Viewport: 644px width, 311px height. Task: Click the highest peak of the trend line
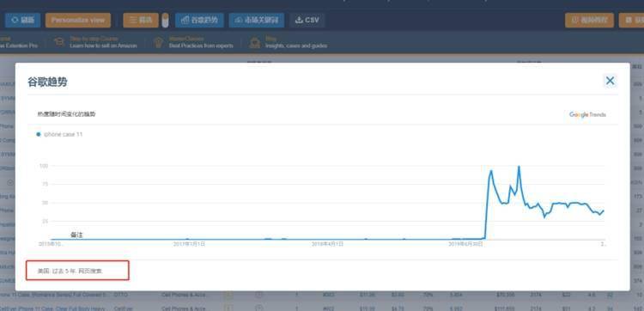[x=519, y=167]
